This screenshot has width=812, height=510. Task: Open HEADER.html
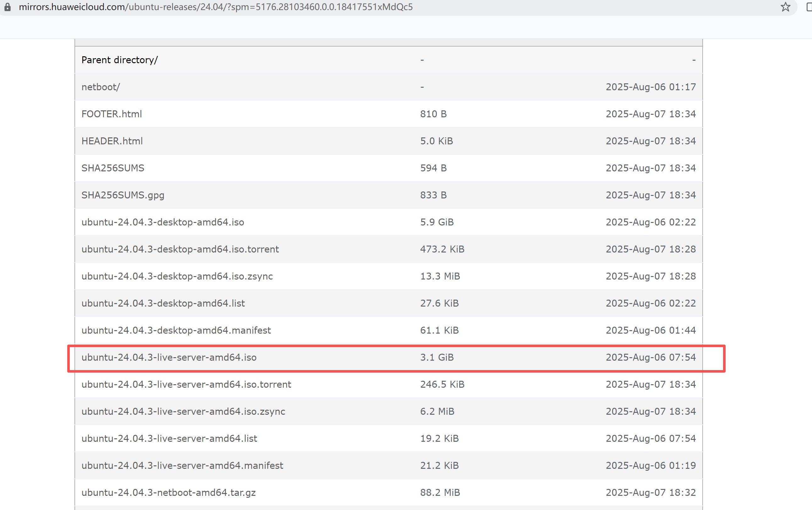(x=112, y=141)
